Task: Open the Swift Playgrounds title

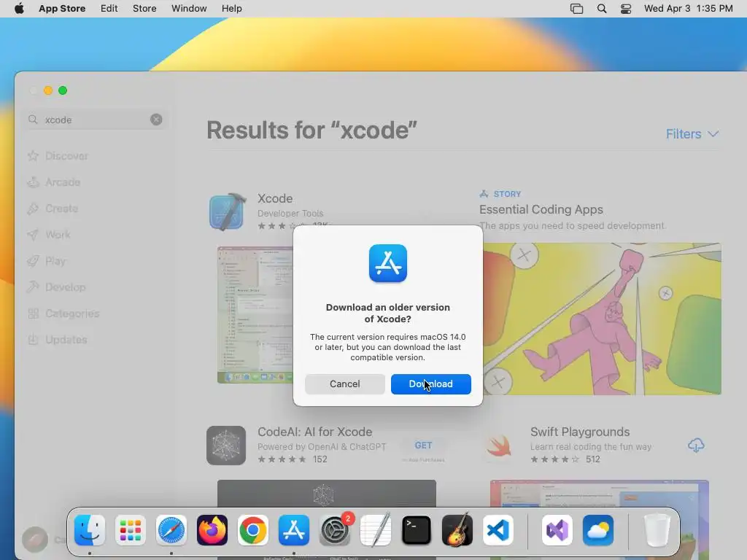Action: click(580, 432)
